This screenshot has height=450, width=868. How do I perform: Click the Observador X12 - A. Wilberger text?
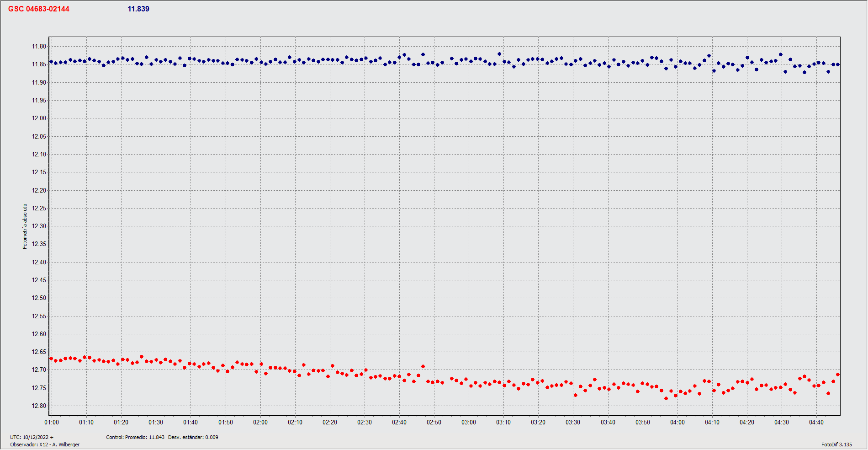(x=45, y=445)
